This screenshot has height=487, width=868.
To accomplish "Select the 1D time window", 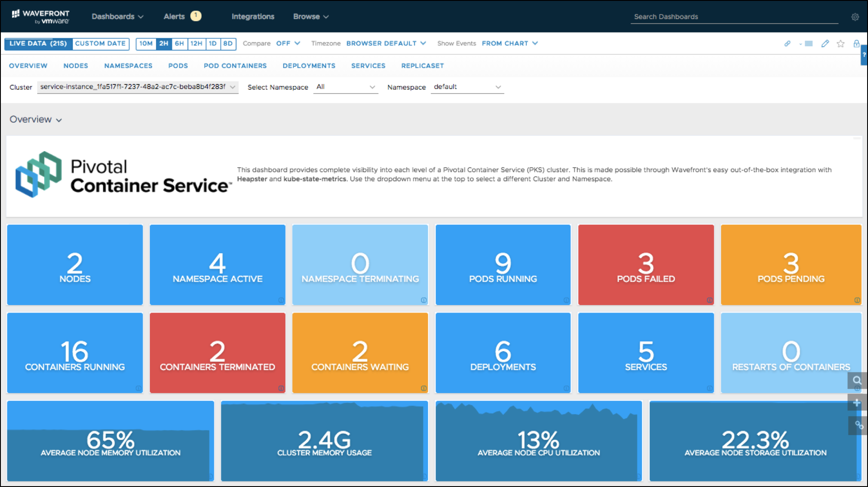I will (213, 44).
